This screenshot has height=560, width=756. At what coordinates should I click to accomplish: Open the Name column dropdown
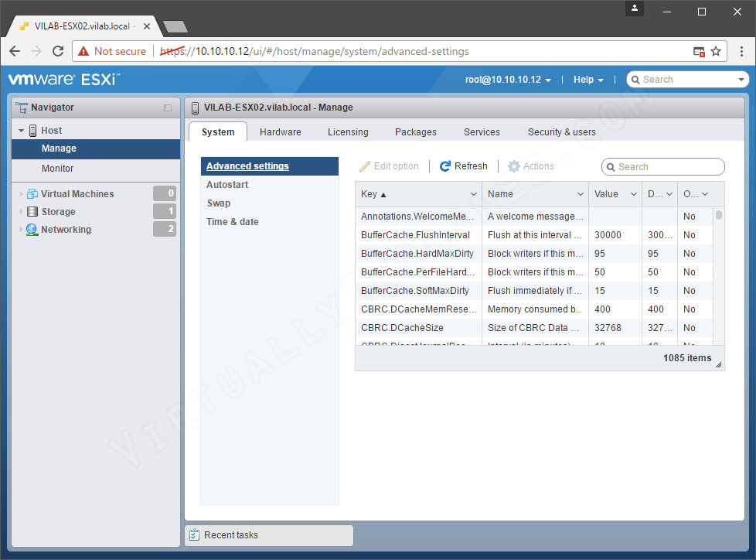(581, 193)
